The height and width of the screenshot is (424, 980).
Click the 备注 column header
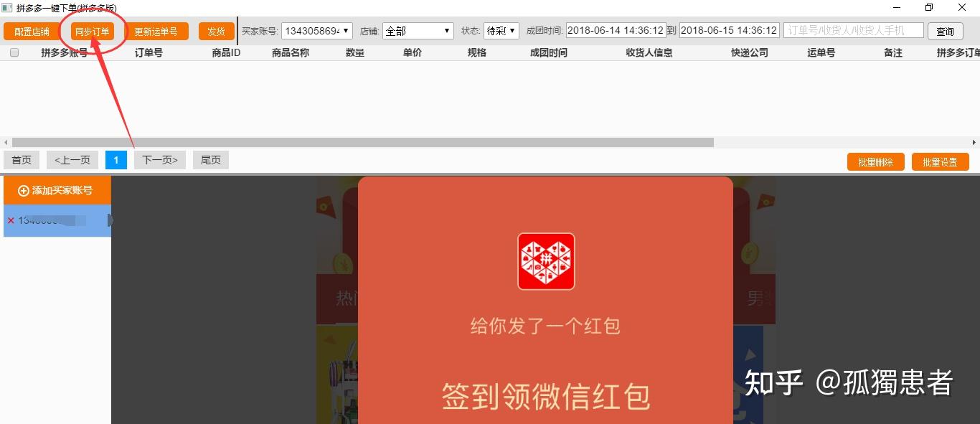(893, 52)
